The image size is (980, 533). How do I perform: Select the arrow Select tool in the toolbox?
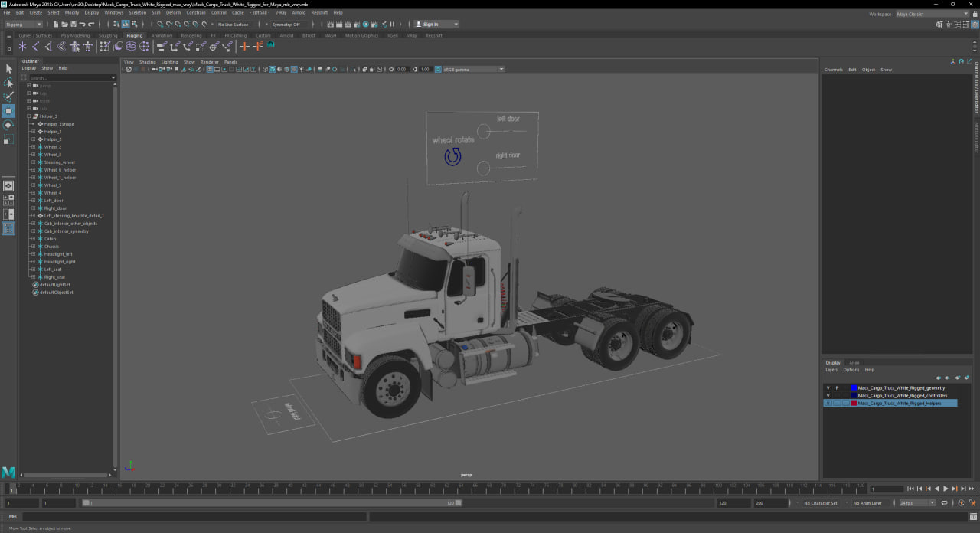pos(8,69)
